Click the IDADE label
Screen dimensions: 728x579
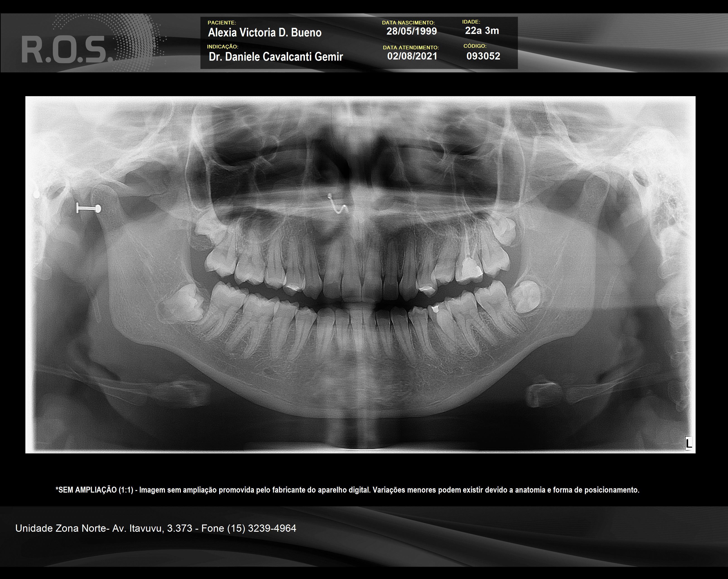(471, 21)
